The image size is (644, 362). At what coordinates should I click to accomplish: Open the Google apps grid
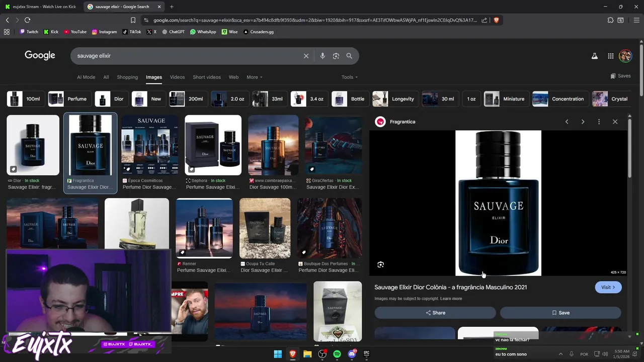pos(610,56)
